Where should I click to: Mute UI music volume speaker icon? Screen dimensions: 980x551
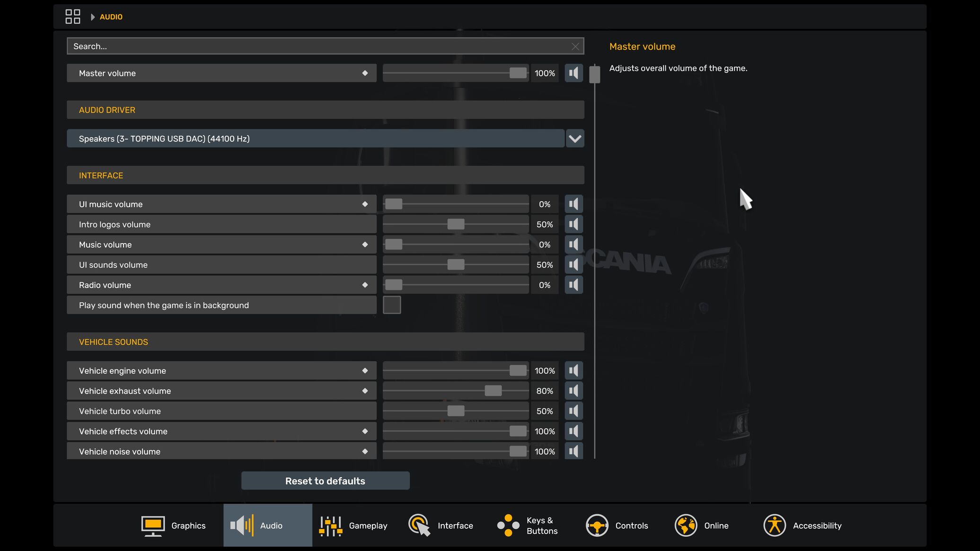pos(574,204)
